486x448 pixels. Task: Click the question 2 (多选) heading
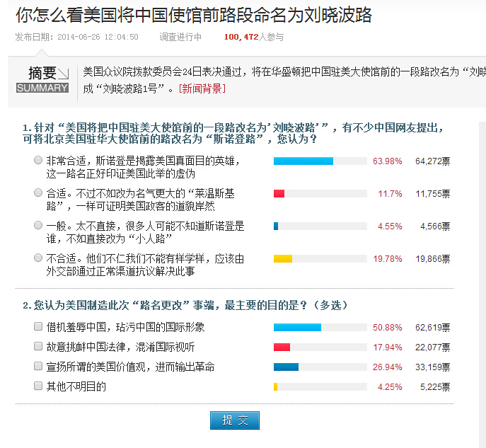click(185, 306)
